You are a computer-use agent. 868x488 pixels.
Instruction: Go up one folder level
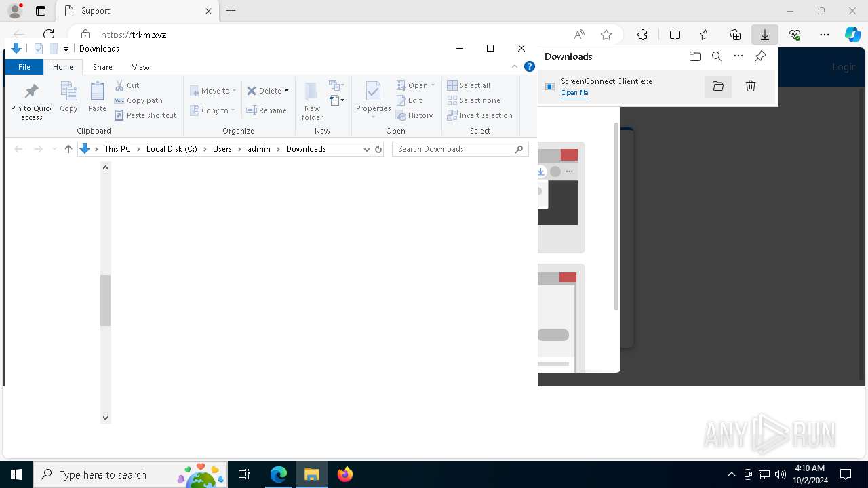(x=68, y=149)
